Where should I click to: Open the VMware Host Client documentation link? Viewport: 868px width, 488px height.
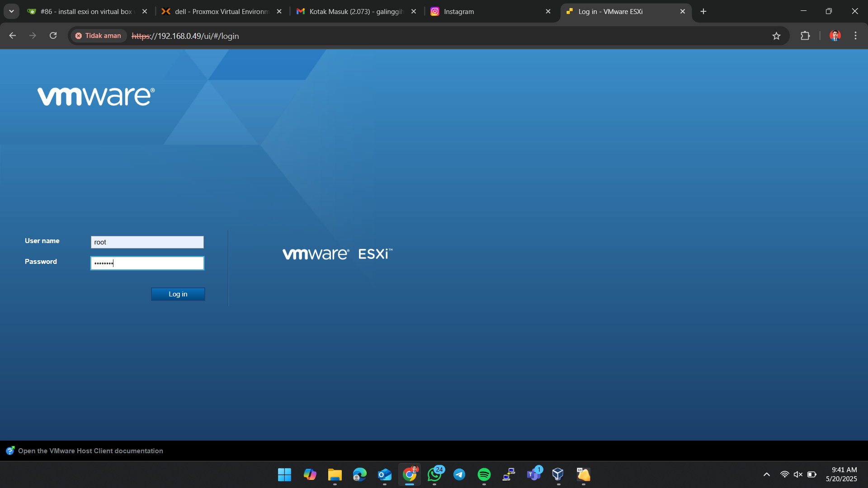90,451
